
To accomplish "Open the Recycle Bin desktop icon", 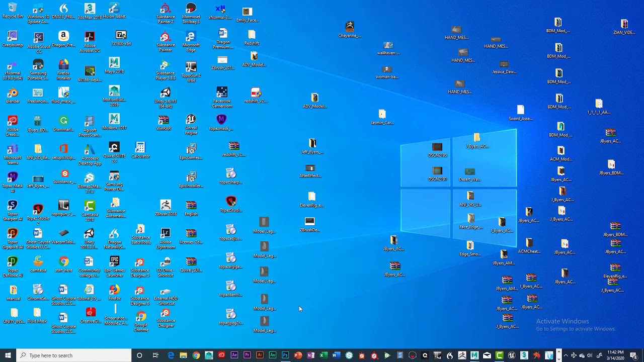I will [13, 11].
